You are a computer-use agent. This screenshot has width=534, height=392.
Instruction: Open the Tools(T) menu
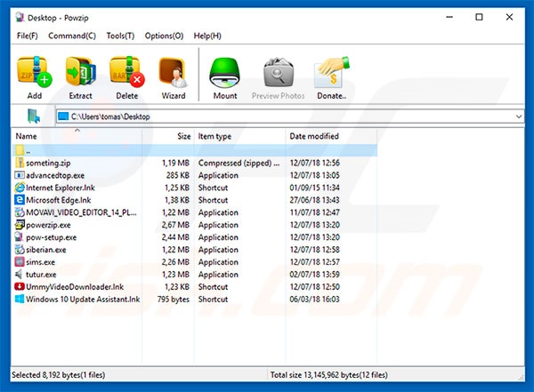[120, 36]
